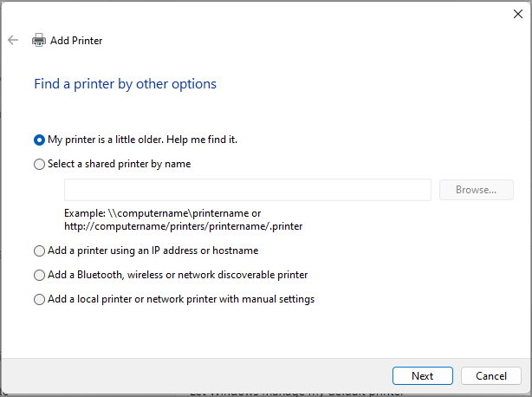Select 'Add a local printer' with manual settings

[39, 299]
